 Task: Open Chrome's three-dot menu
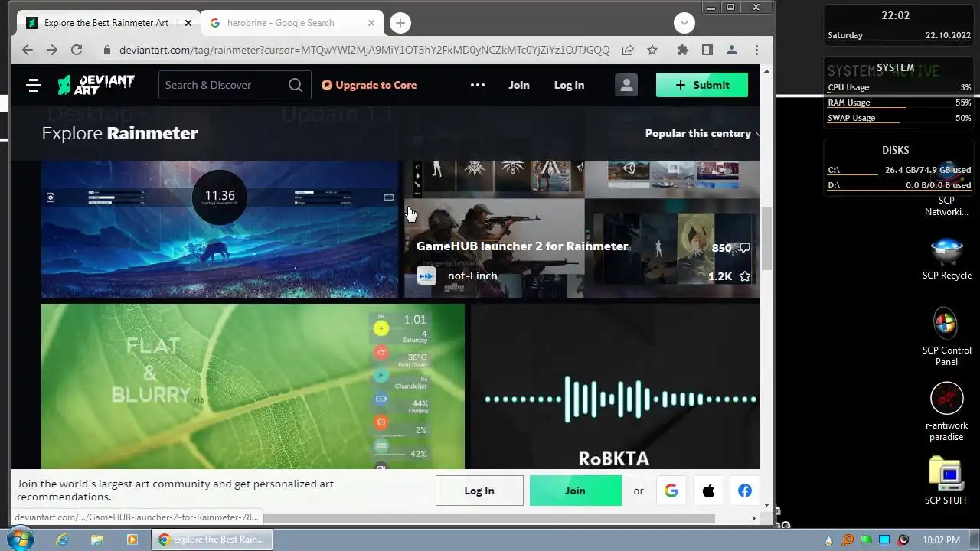[756, 50]
